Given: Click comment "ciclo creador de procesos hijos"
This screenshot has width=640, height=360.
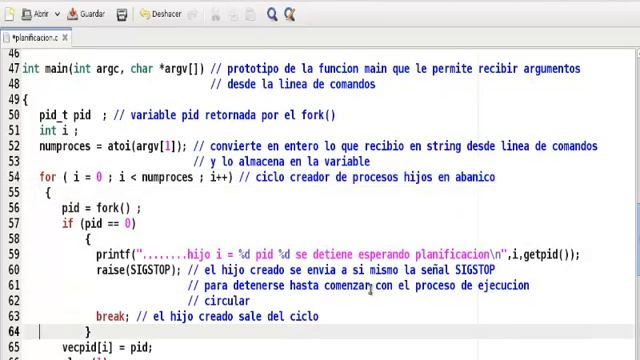Looking at the screenshot, I should (344, 177).
